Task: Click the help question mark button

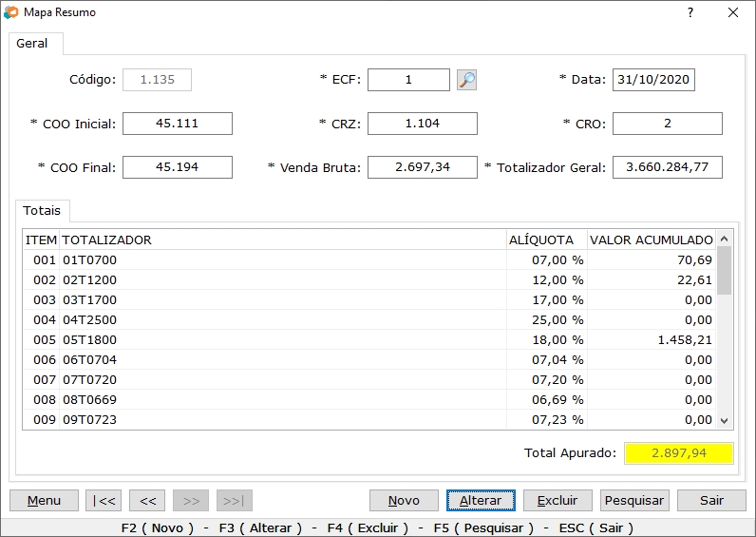Action: pyautogui.click(x=690, y=12)
